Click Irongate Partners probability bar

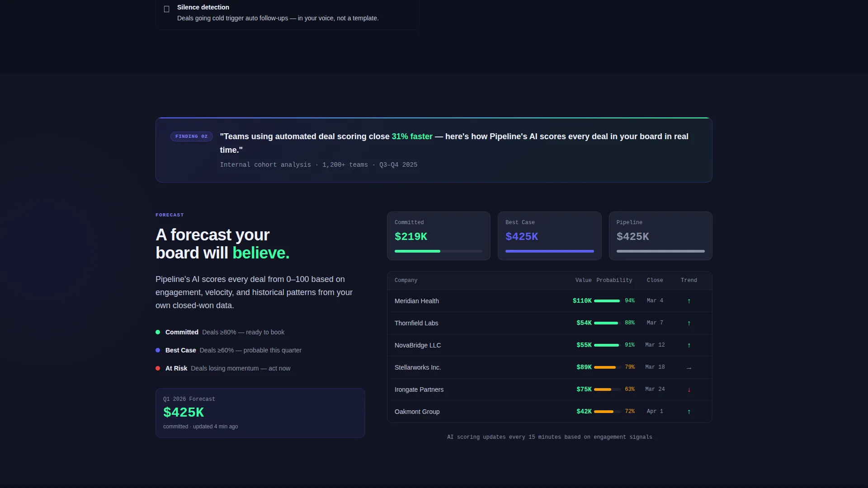tap(608, 389)
